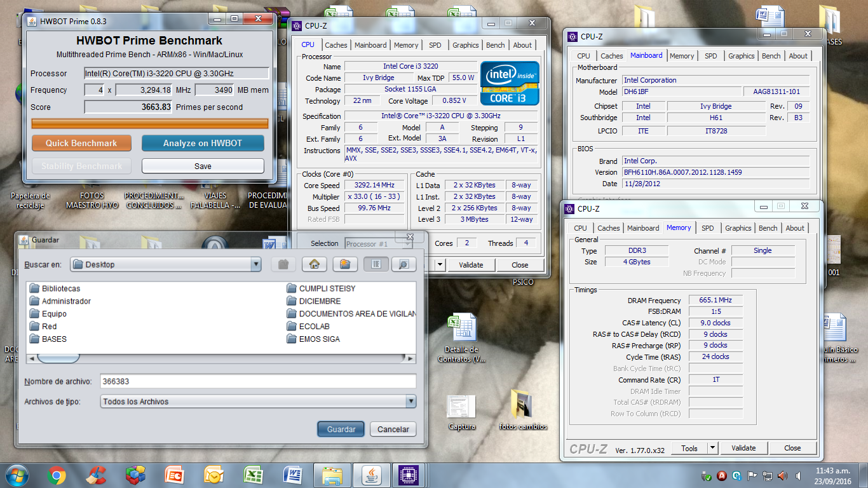Switch Guardar dialog to Details view
This screenshot has height=488, width=868.
tap(403, 264)
